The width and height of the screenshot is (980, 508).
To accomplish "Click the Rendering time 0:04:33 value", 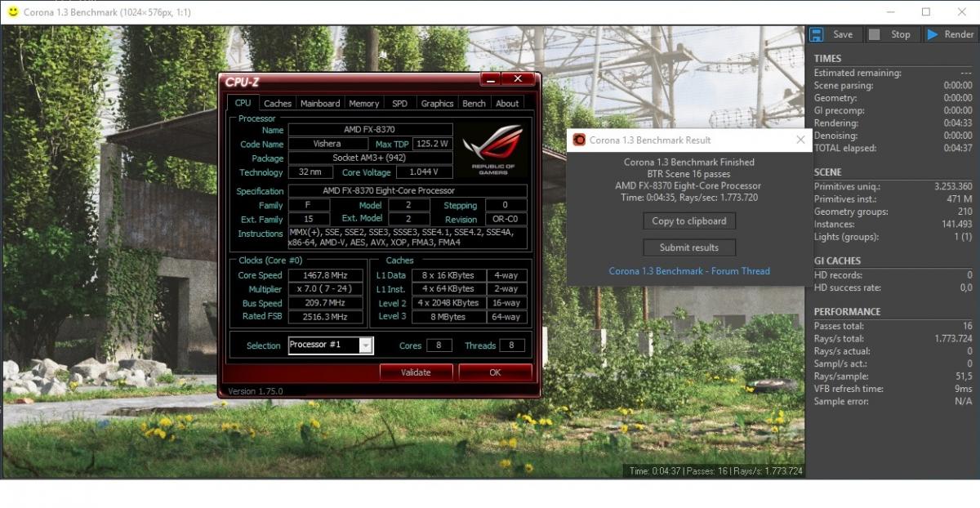I will pos(957,123).
